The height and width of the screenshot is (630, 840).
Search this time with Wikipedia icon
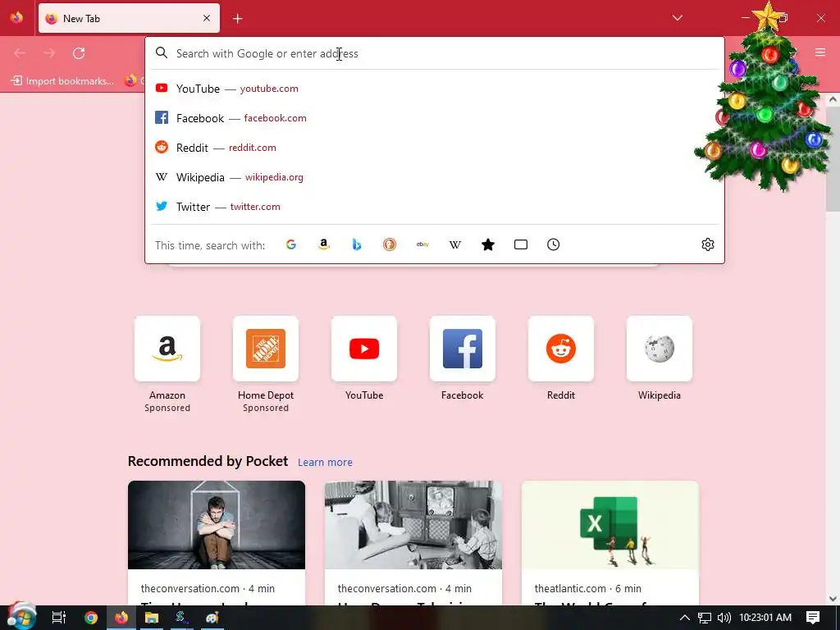coord(454,244)
